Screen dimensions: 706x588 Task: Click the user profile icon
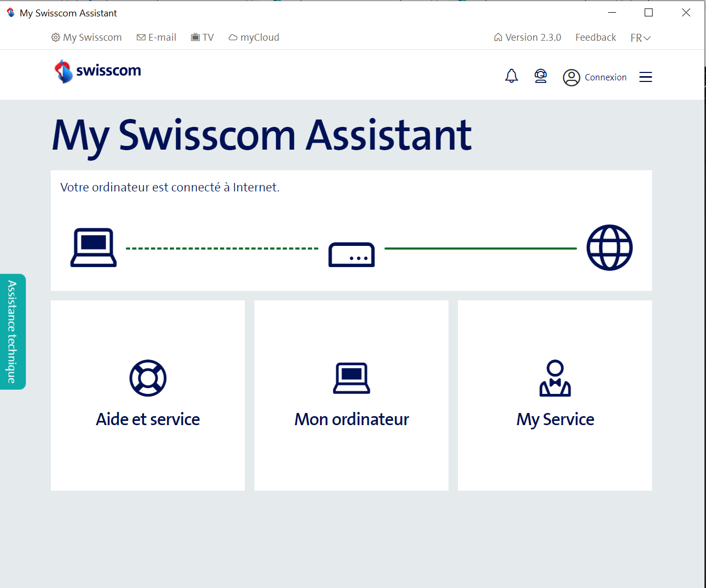[x=571, y=78]
